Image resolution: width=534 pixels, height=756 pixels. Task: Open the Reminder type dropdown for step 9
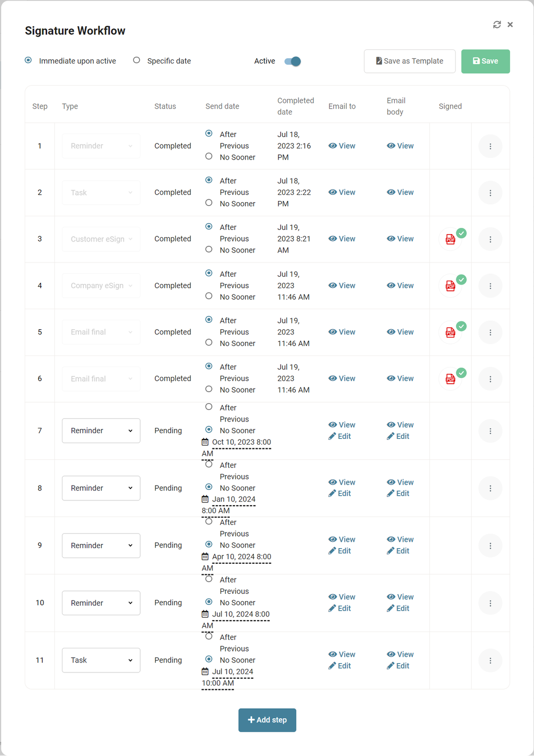(x=101, y=545)
